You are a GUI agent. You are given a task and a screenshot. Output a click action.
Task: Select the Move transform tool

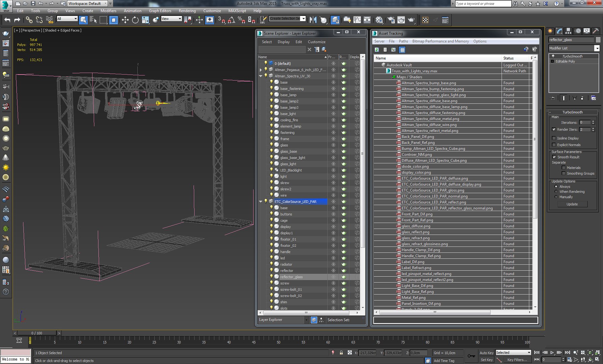coord(125,20)
